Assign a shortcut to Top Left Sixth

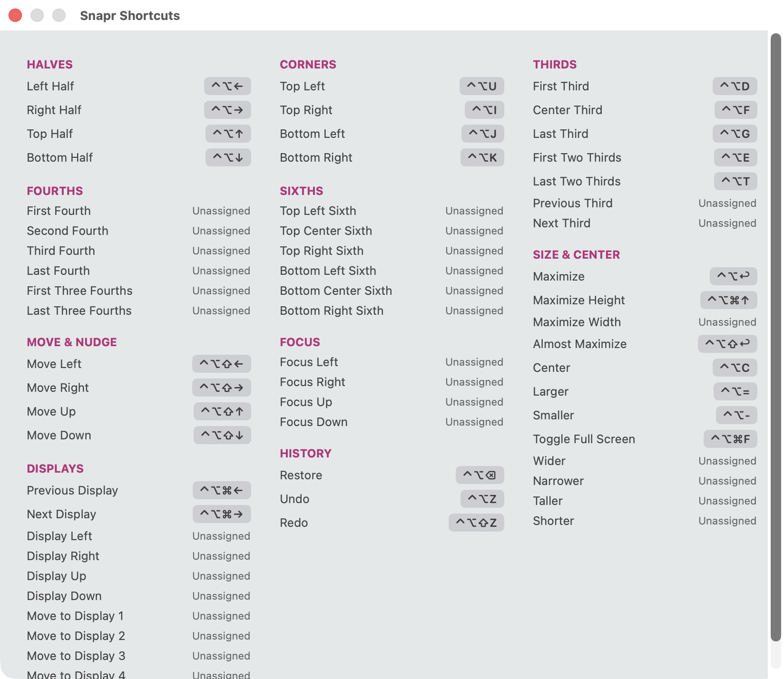coord(474,211)
